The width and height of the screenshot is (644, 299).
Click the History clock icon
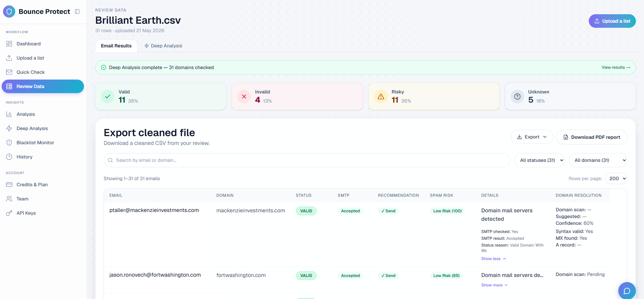click(x=9, y=157)
